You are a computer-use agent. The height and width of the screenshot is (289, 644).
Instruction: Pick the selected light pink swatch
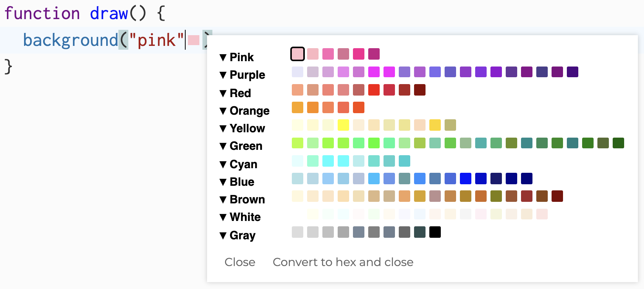[298, 54]
